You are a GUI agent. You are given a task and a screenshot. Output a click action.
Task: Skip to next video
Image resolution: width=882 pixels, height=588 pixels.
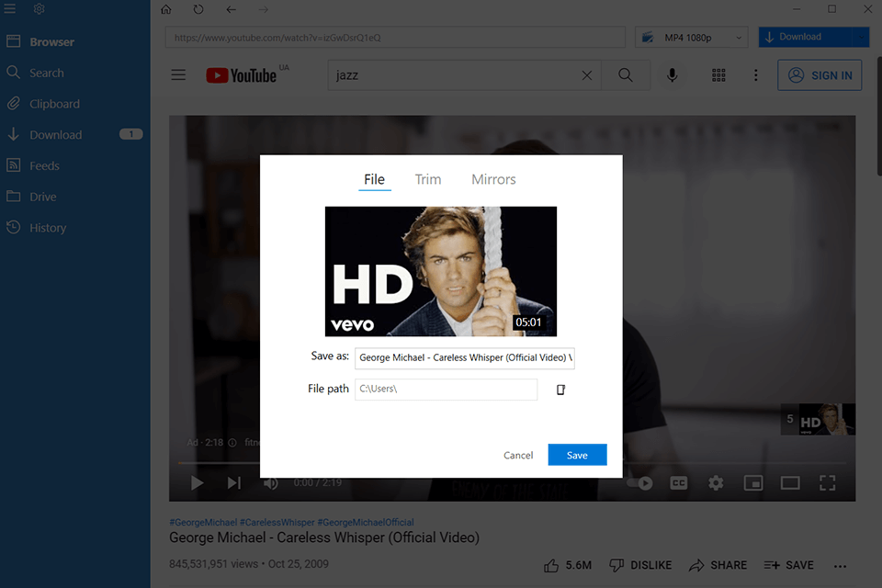click(234, 482)
